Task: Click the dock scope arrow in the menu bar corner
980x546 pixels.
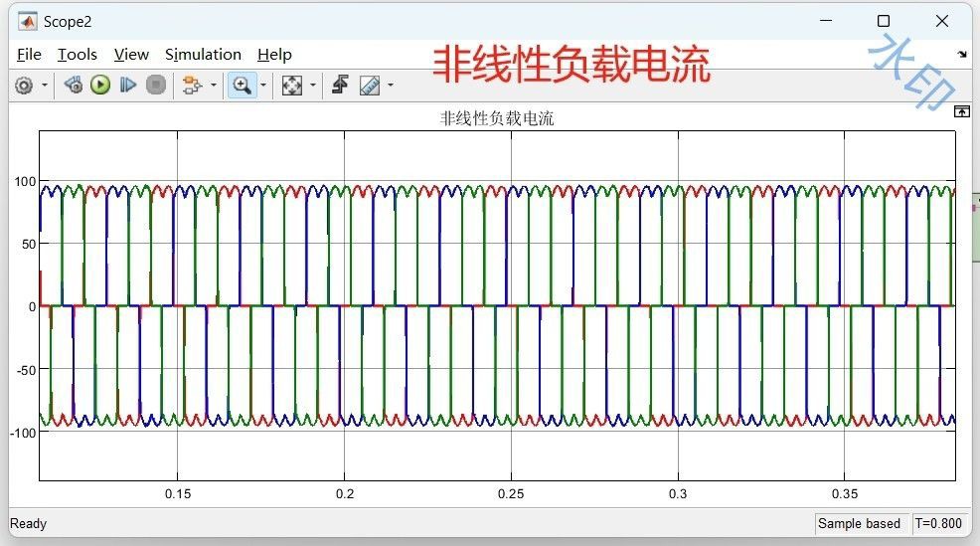Action: pos(962,55)
